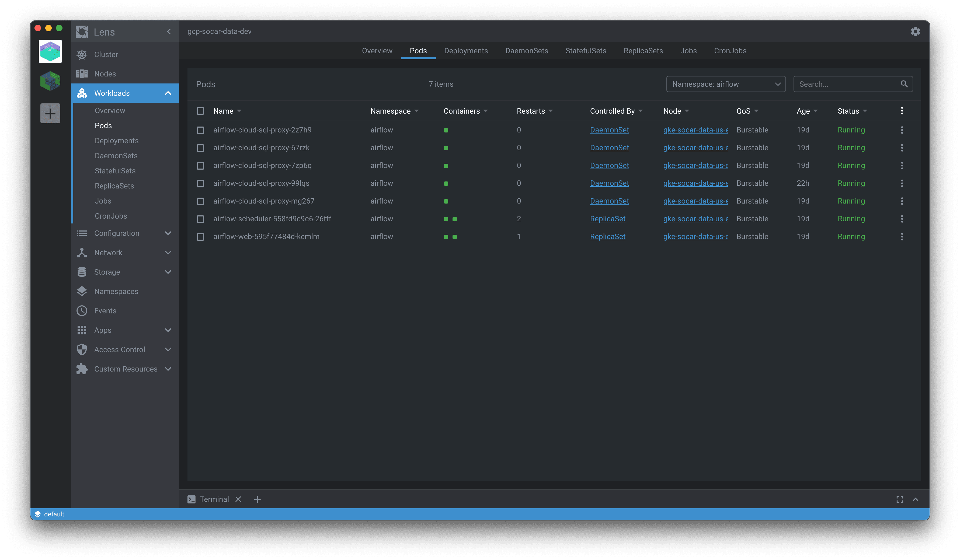
Task: Follow the DaemonSet link for the airflow-cloud-sql-proxy-67rzk row
Action: click(x=610, y=148)
